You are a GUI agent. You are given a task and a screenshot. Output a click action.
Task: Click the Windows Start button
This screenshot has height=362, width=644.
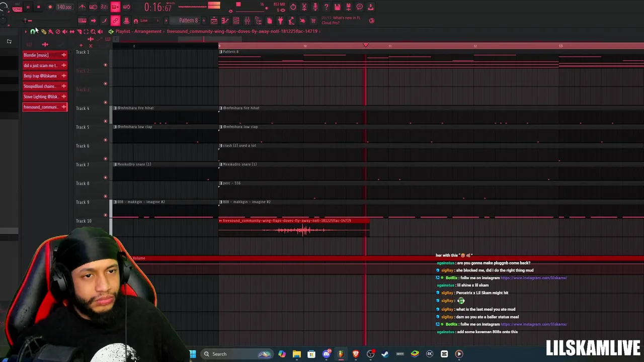(193, 354)
